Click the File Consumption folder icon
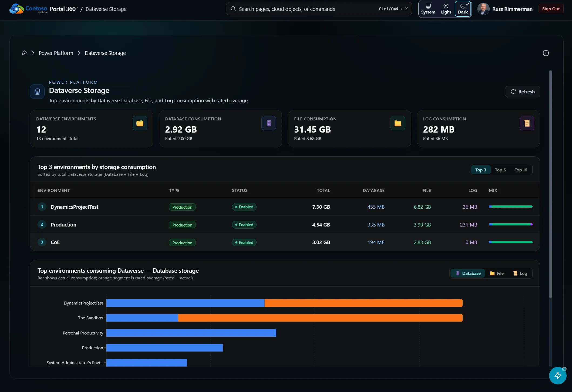 pos(398,123)
